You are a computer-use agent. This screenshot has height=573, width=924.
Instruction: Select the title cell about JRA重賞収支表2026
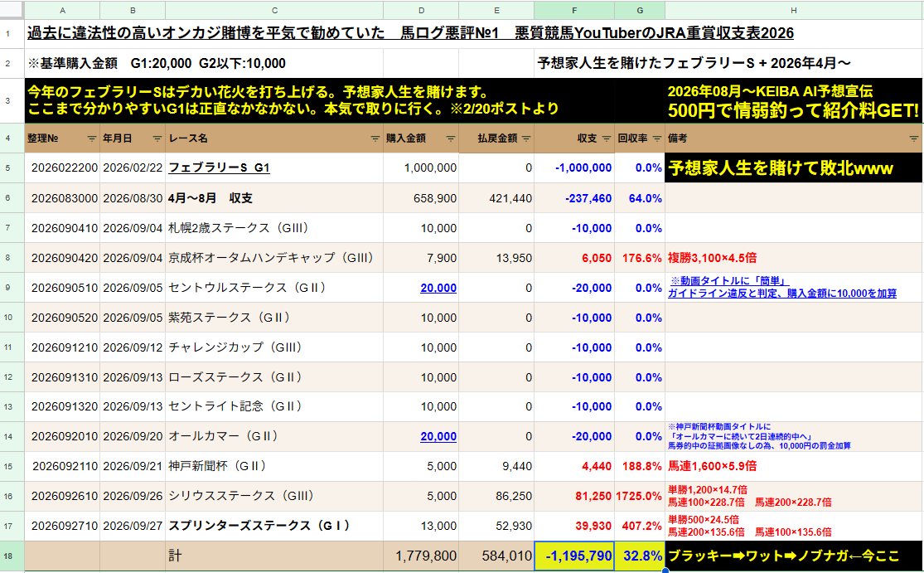tap(410, 33)
